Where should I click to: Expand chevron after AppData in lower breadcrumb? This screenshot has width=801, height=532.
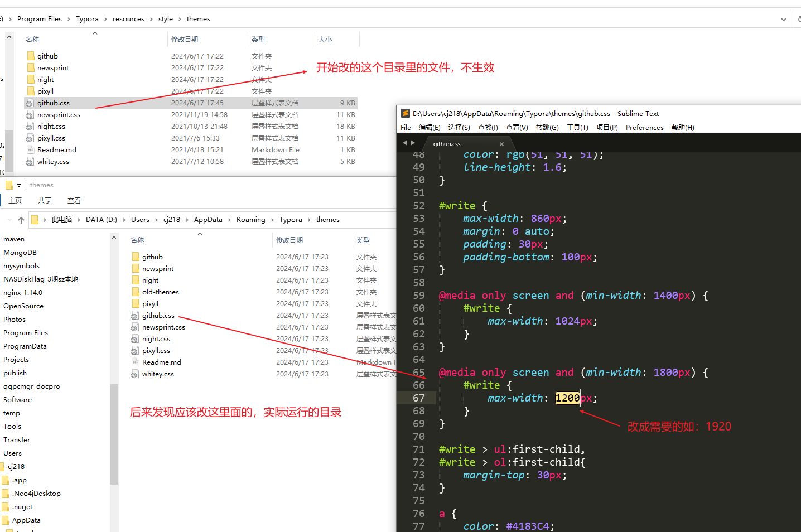[229, 220]
